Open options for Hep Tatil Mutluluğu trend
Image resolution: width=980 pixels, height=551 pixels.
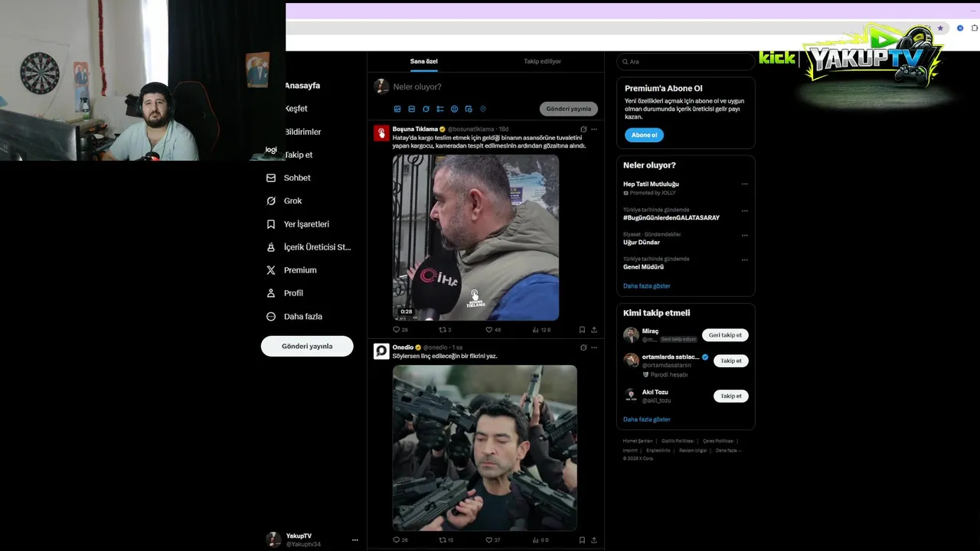(x=744, y=184)
